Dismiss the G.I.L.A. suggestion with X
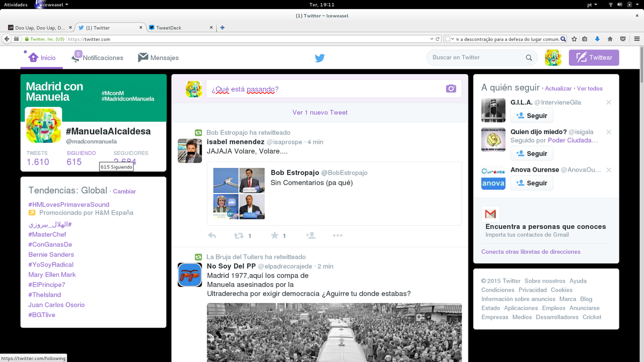Viewport: 644px width, 362px height. (609, 102)
